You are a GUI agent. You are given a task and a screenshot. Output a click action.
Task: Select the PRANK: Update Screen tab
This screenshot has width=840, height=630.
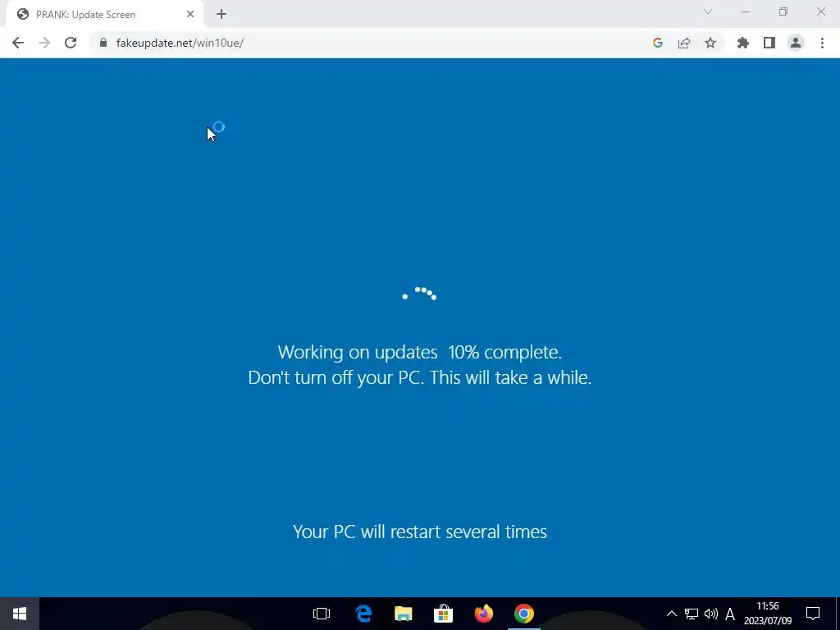coord(105,15)
